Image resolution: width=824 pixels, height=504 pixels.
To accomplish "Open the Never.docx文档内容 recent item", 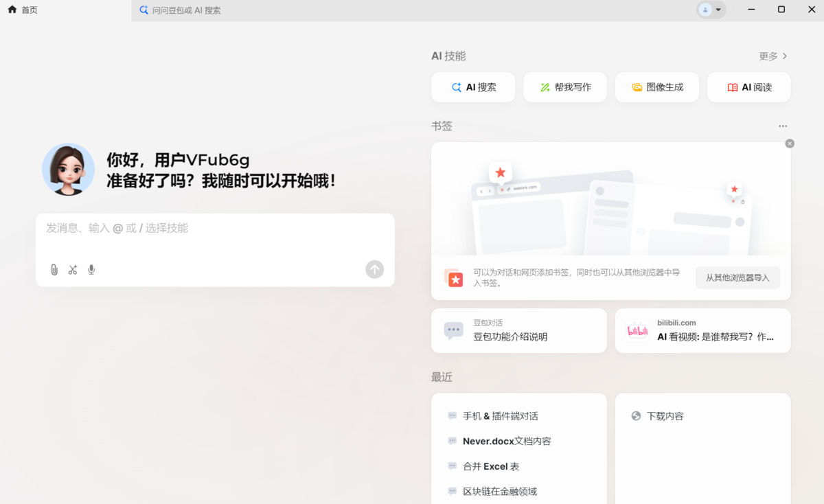I will [508, 440].
